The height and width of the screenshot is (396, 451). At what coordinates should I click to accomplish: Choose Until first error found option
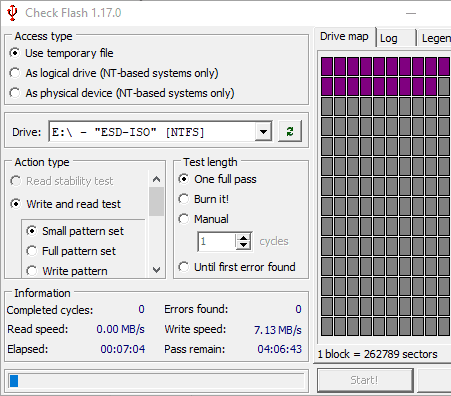point(237,267)
